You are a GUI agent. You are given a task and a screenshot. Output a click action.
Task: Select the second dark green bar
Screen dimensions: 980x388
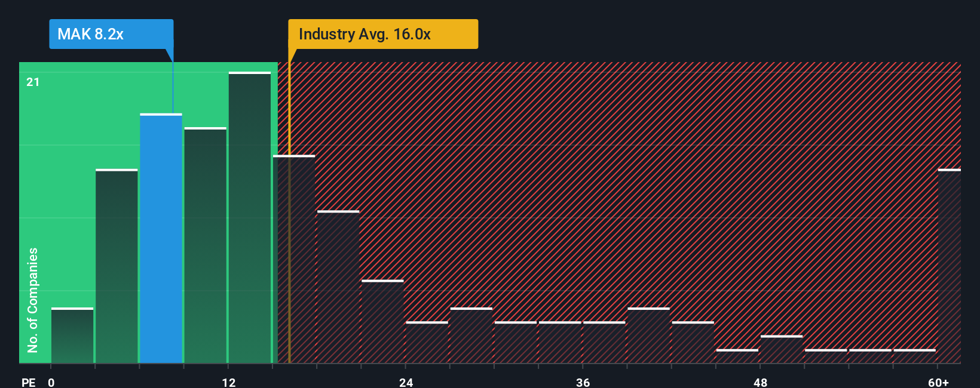(x=117, y=266)
